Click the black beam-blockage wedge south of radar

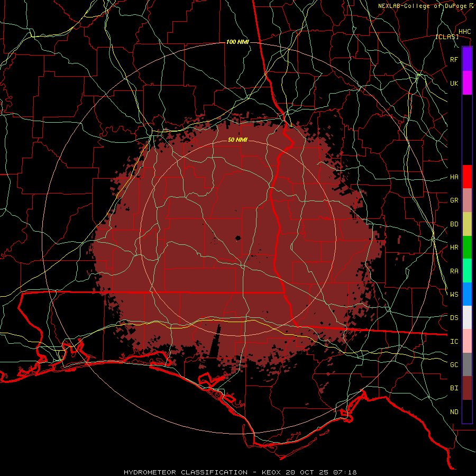click(217, 341)
